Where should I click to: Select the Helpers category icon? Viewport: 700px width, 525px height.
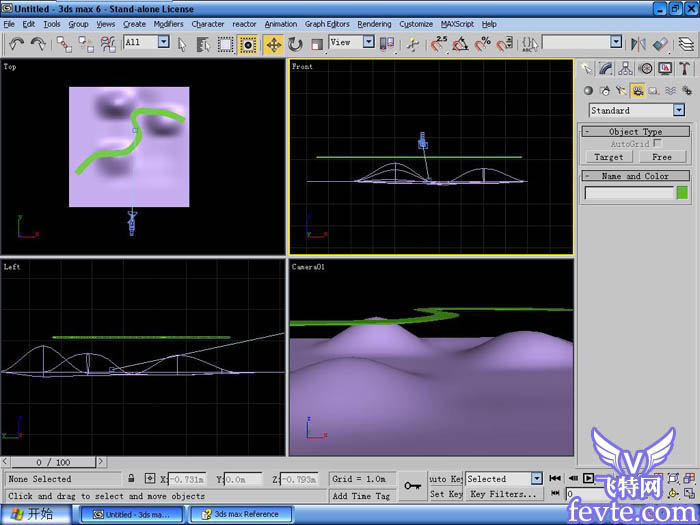point(654,91)
